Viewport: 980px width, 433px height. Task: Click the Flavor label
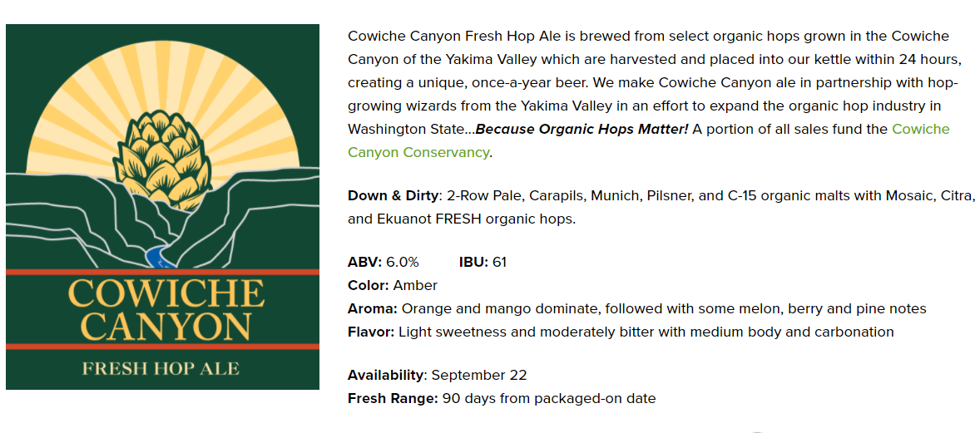(x=371, y=332)
